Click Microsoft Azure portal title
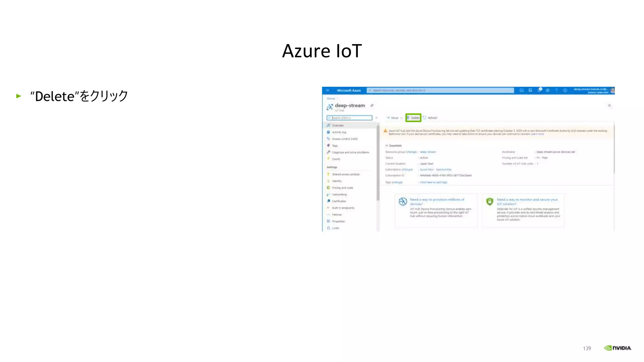Image resolution: width=644 pixels, height=362 pixels. [x=349, y=90]
